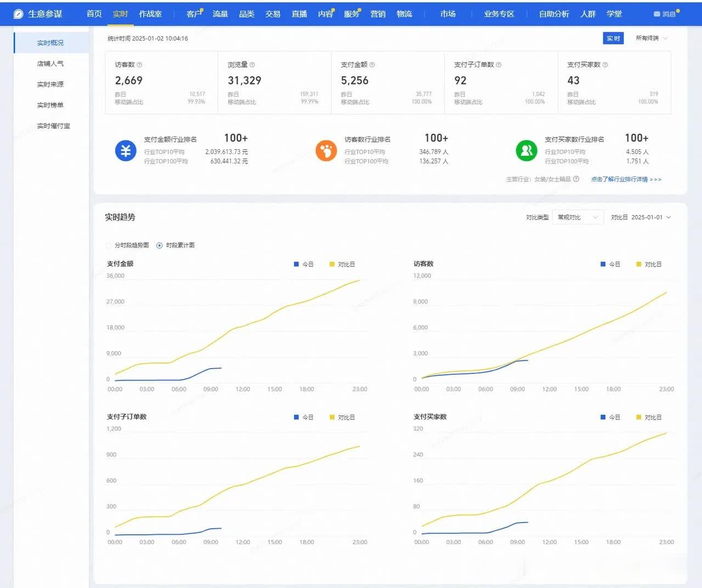Select the 分时段趋势图 radio option
The image size is (702, 588).
click(x=108, y=245)
